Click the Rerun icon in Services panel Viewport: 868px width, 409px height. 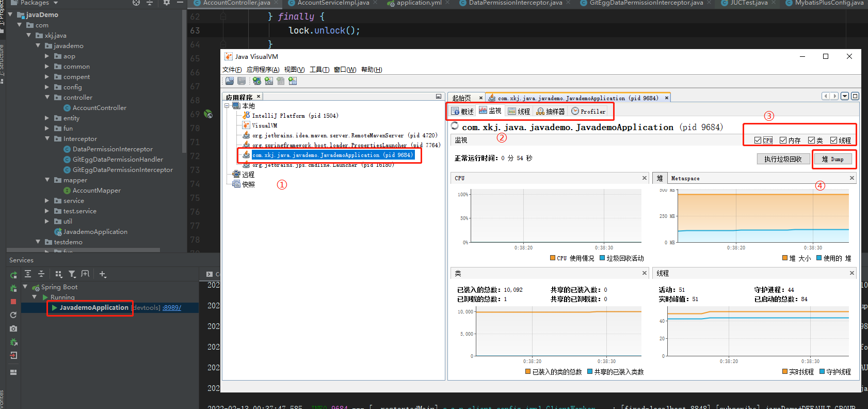coord(13,275)
